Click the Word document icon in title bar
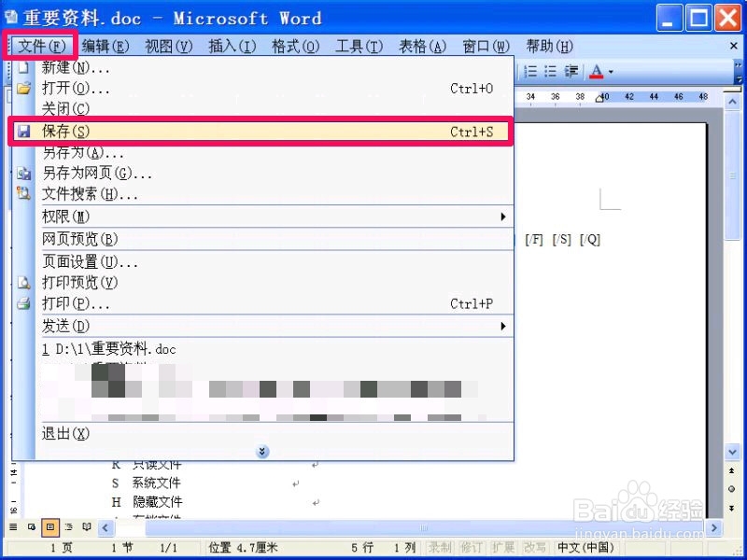This screenshot has height=560, width=747. point(11,18)
